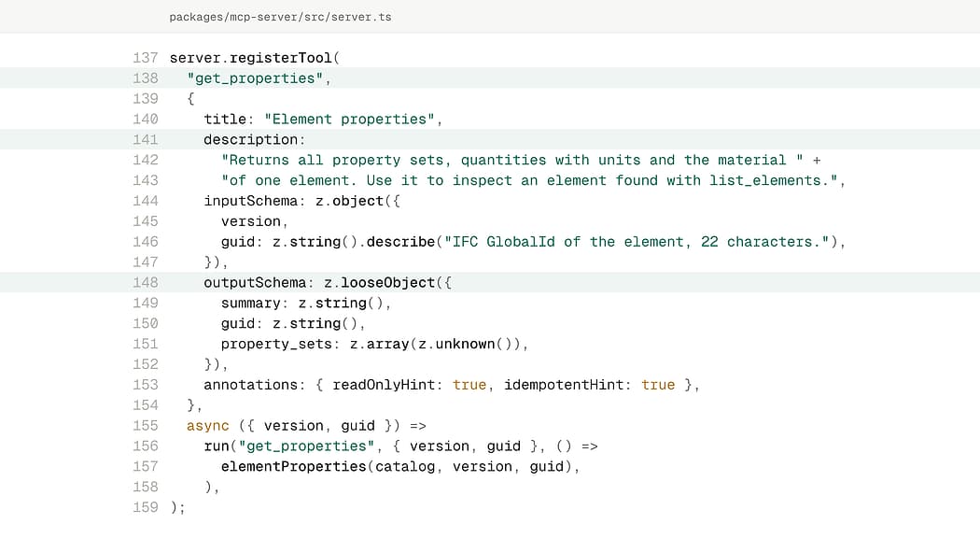Click guid: z.string(), on line 150
This screenshot has width=980, height=552.
[293, 324]
